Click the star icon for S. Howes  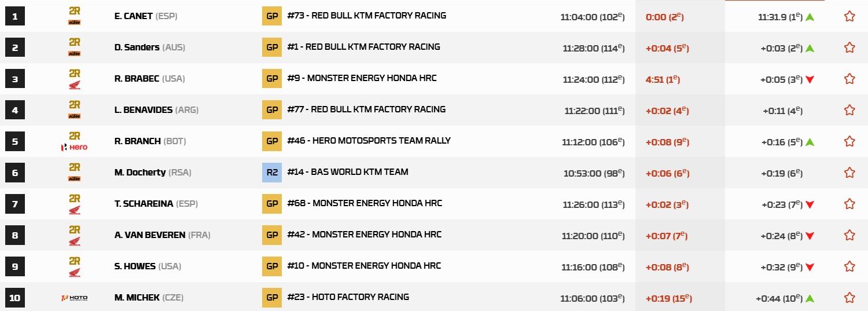849,266
